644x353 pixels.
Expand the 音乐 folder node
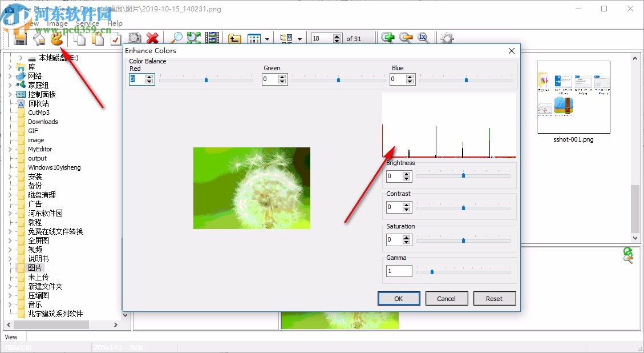pos(10,304)
